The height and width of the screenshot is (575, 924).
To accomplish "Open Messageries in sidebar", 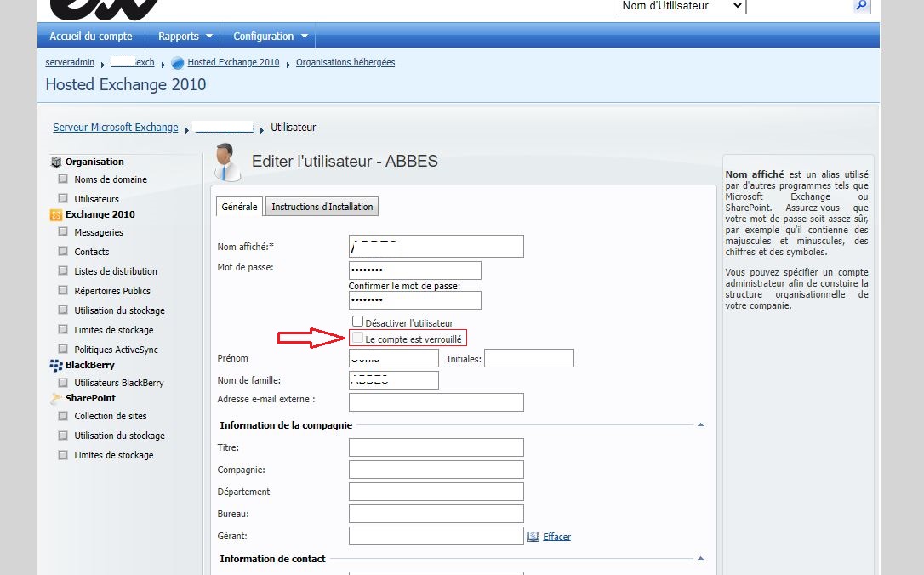I will coord(99,232).
